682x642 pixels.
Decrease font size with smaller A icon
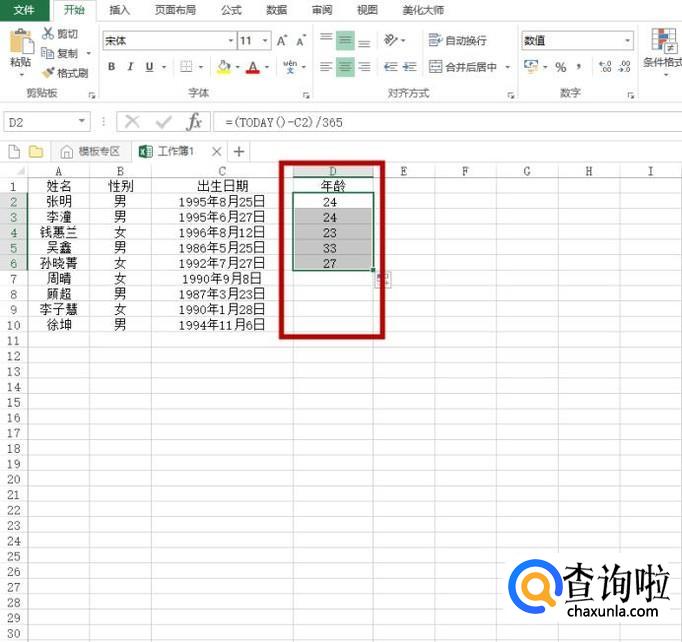coord(301,40)
